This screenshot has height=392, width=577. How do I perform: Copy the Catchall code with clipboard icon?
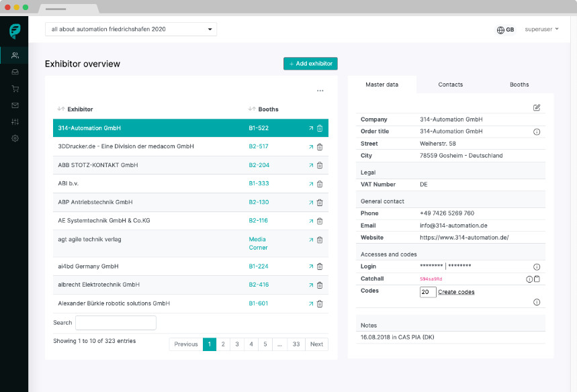(537, 279)
